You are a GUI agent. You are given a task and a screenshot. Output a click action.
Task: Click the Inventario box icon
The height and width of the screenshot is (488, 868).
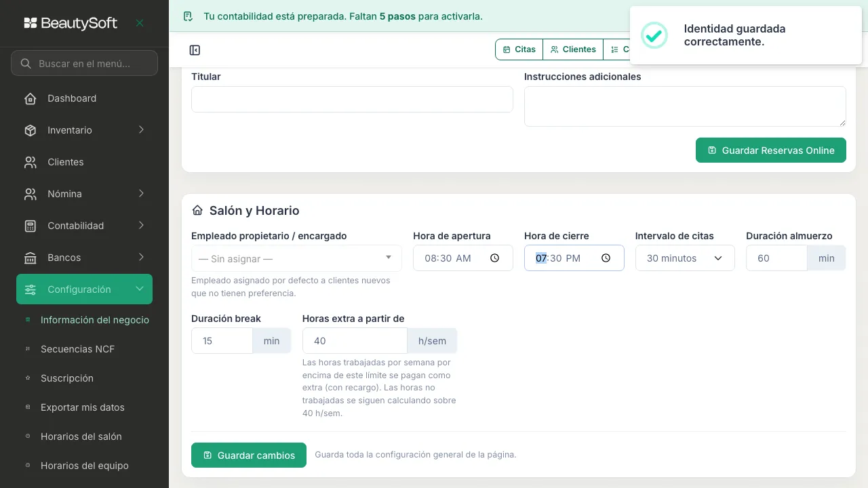click(31, 130)
